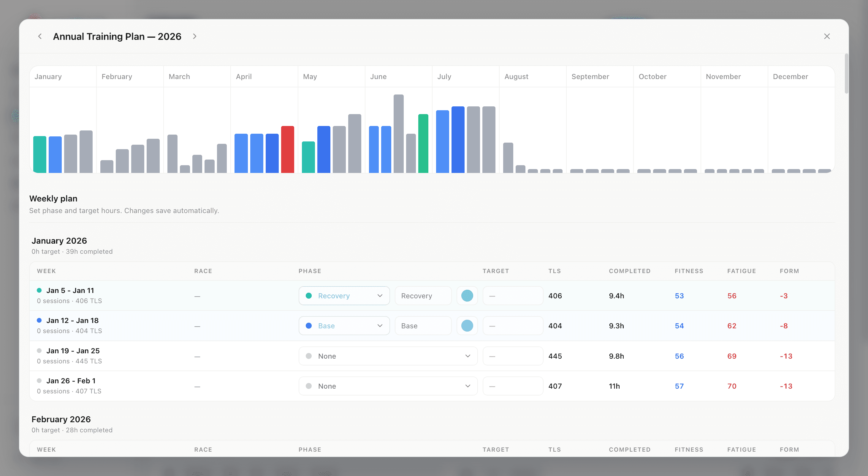Image resolution: width=868 pixels, height=476 pixels.
Task: Open phase dropdown for Jan 19 - Jan 25
Action: 388,356
